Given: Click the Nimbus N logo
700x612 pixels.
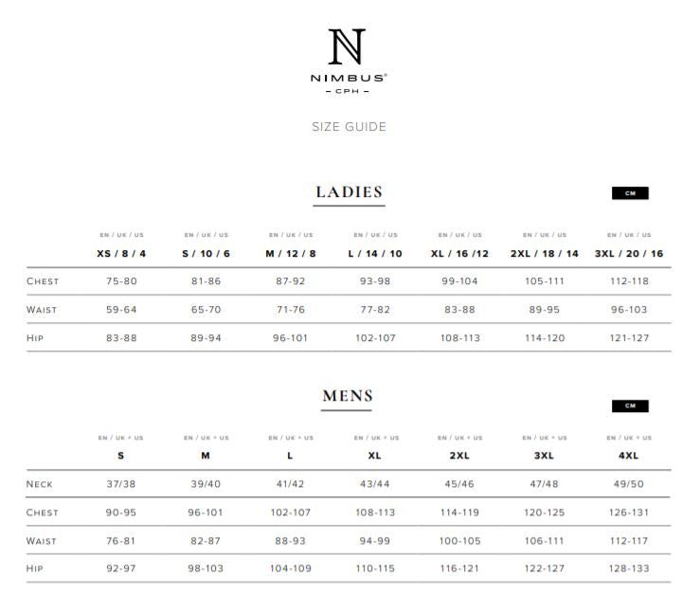Looking at the screenshot, I should point(348,47).
